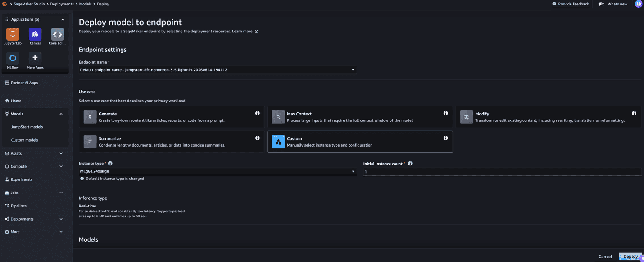Viewport: 644px width, 262px height.
Task: Click Provide feedback text
Action: tap(574, 4)
